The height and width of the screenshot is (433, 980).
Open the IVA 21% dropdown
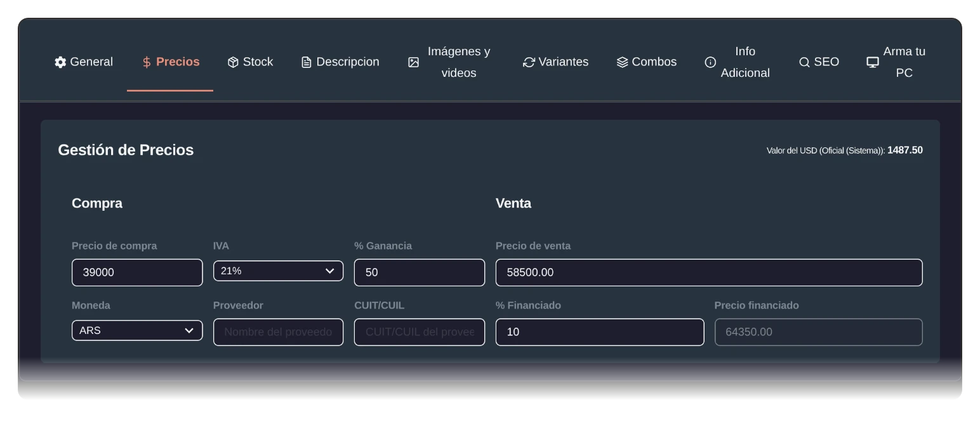coord(278,271)
